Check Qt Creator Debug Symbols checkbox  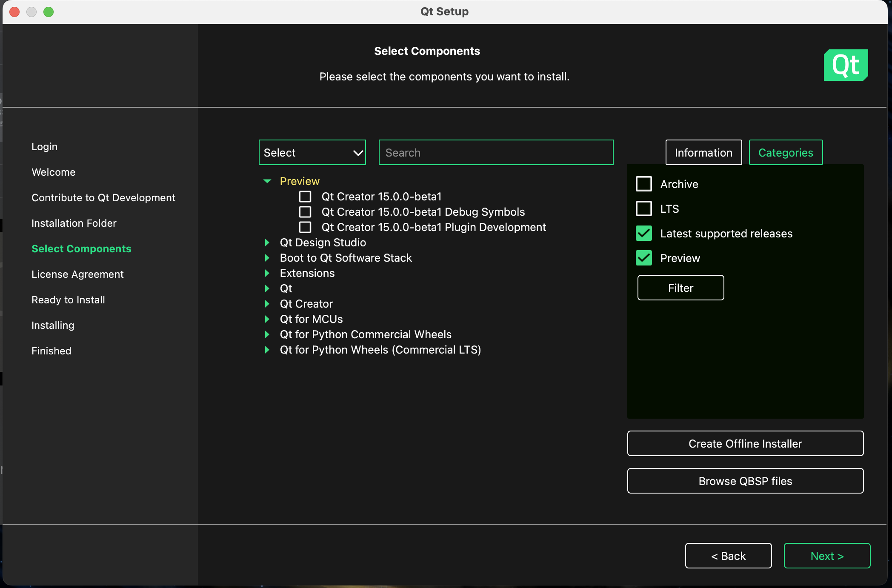305,212
